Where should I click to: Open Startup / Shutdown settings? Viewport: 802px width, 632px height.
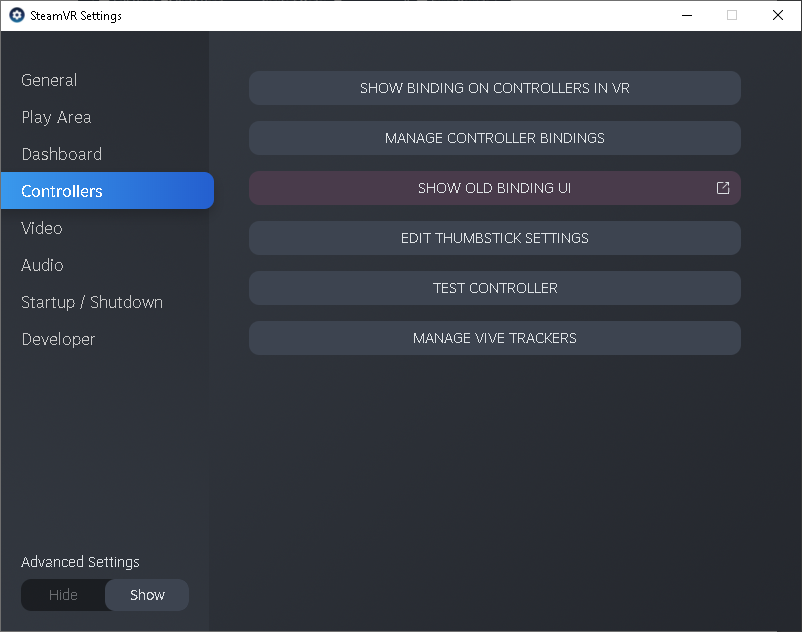pos(92,302)
